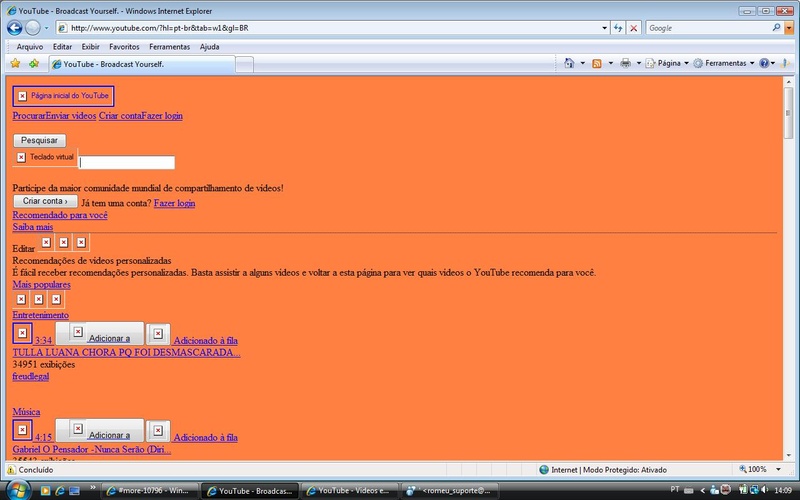
Task: Open the Favoritos menu
Action: (124, 47)
